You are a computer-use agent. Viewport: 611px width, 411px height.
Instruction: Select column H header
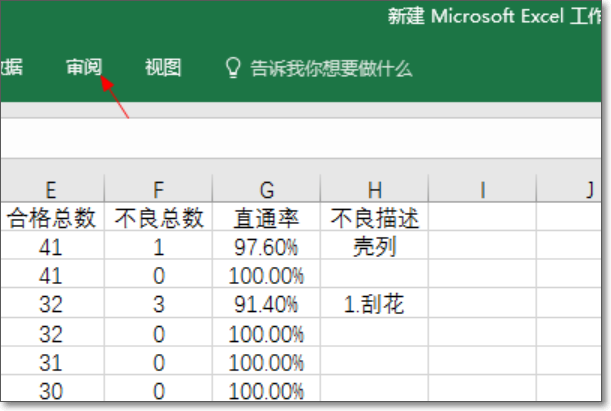pos(374,189)
